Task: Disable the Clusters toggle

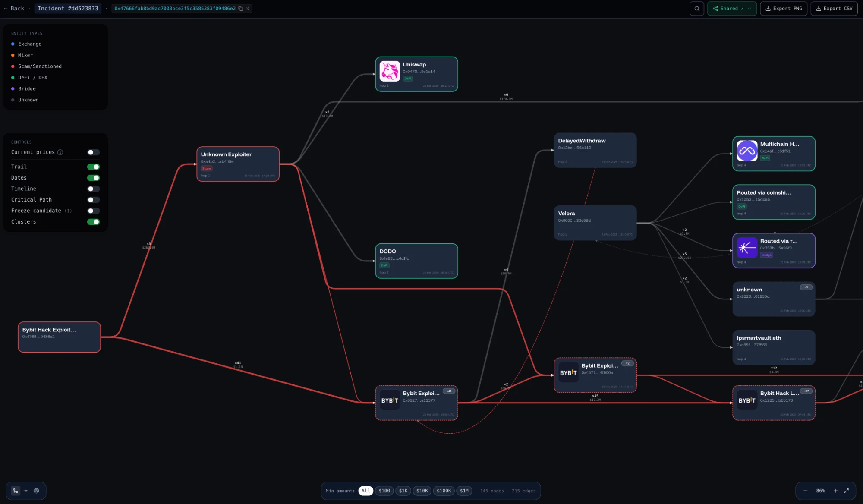Action: coord(93,222)
